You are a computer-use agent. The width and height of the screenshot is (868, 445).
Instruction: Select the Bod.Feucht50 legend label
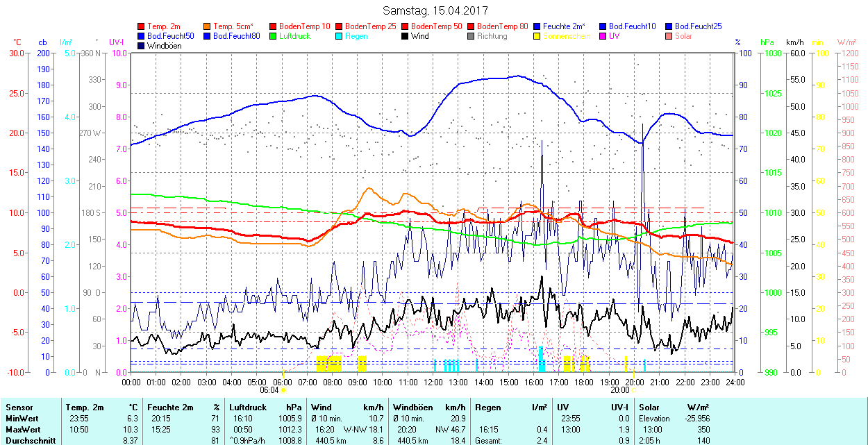click(x=171, y=36)
